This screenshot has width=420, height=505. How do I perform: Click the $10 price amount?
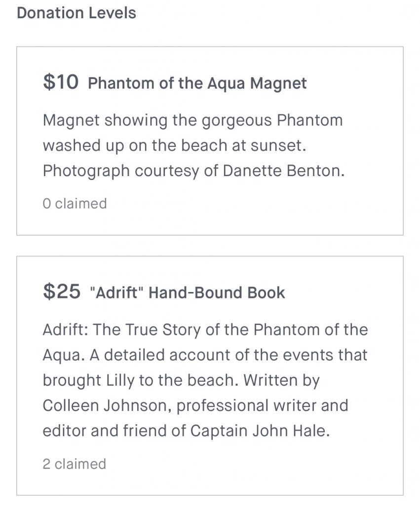61,82
